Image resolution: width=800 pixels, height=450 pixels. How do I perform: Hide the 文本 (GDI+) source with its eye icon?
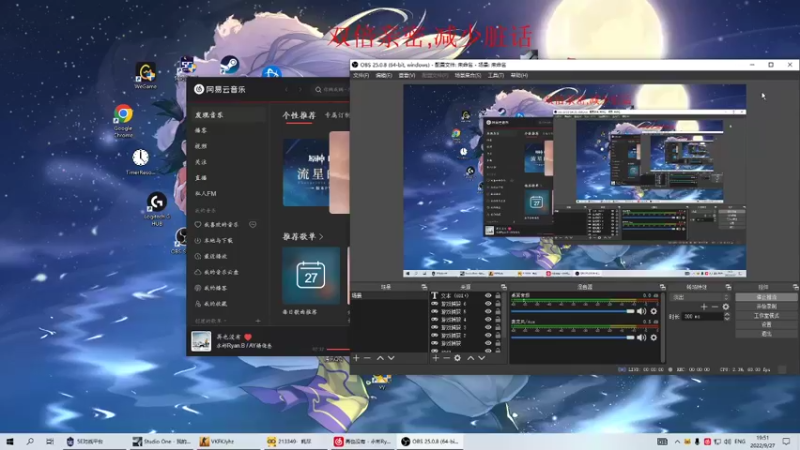[x=488, y=295]
